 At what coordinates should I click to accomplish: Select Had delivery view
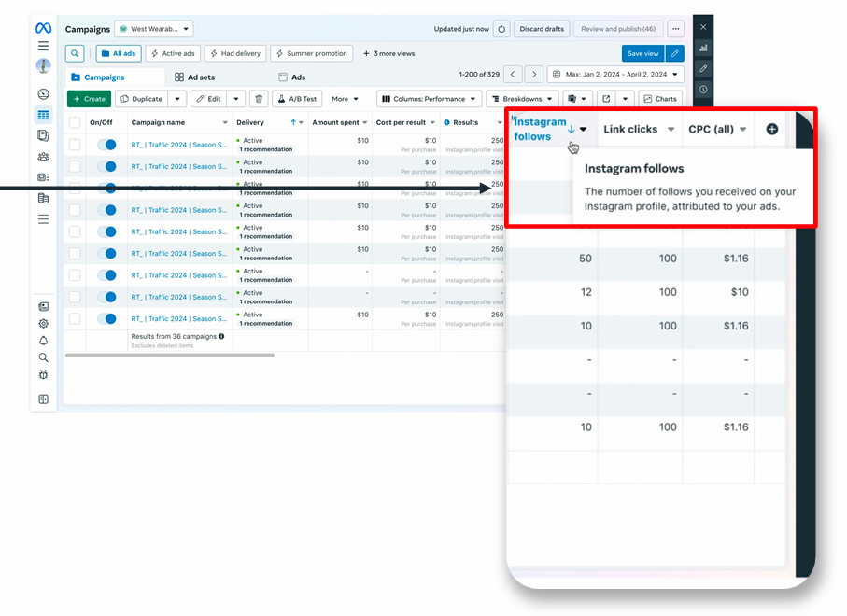tap(235, 53)
